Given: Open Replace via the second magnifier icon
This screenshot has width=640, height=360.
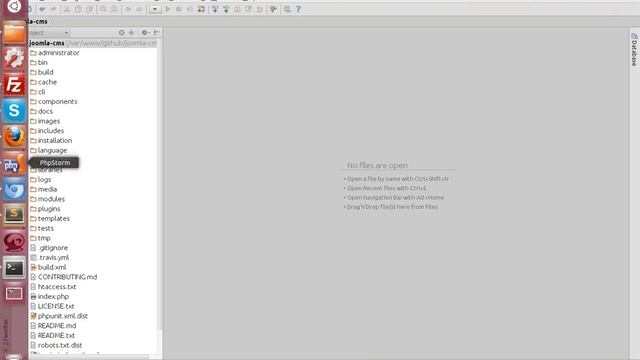Looking at the screenshot, I should pyautogui.click(x=114, y=9).
